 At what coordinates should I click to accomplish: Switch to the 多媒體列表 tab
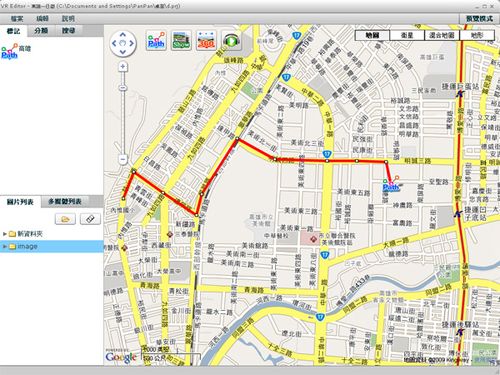coord(65,202)
